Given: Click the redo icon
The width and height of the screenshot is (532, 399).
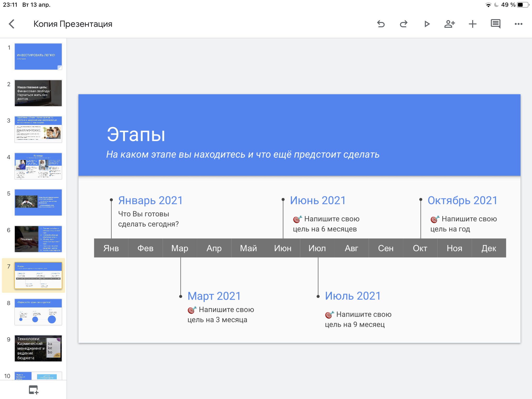Looking at the screenshot, I should [x=404, y=24].
